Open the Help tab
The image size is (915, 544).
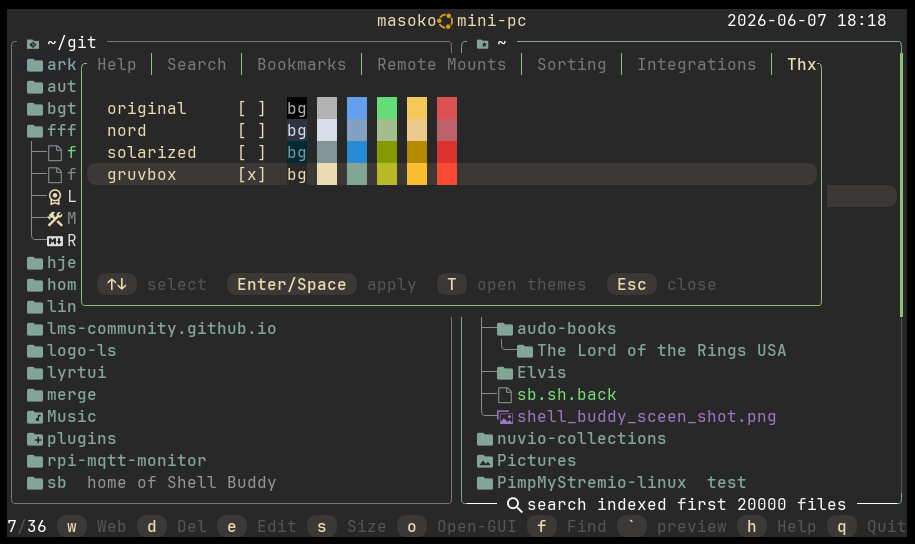point(117,64)
